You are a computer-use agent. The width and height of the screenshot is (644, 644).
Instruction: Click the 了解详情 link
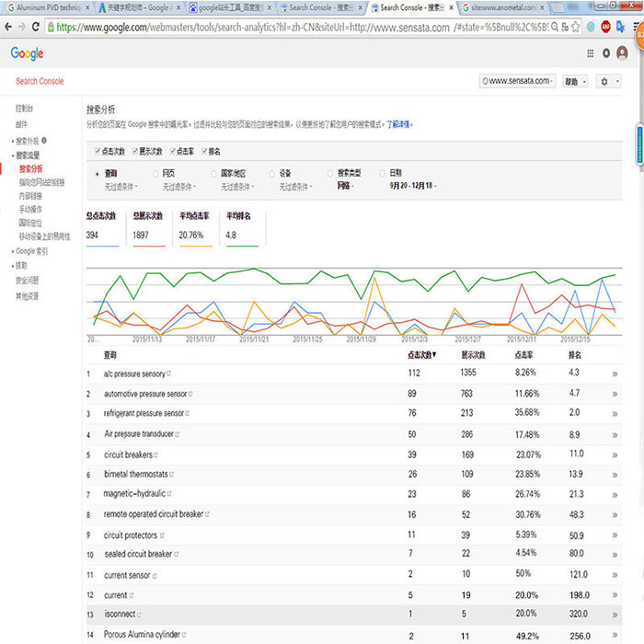pos(398,124)
